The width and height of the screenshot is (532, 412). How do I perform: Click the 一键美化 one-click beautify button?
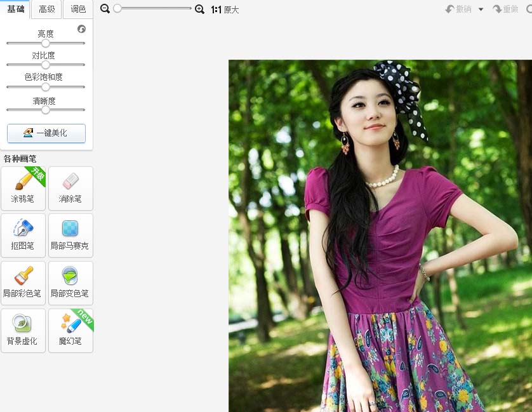pos(46,133)
